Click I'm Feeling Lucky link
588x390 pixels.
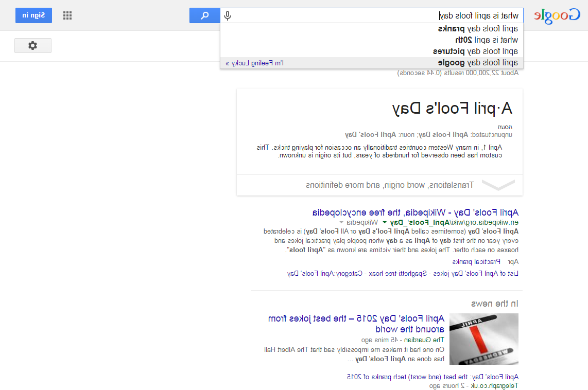255,63
